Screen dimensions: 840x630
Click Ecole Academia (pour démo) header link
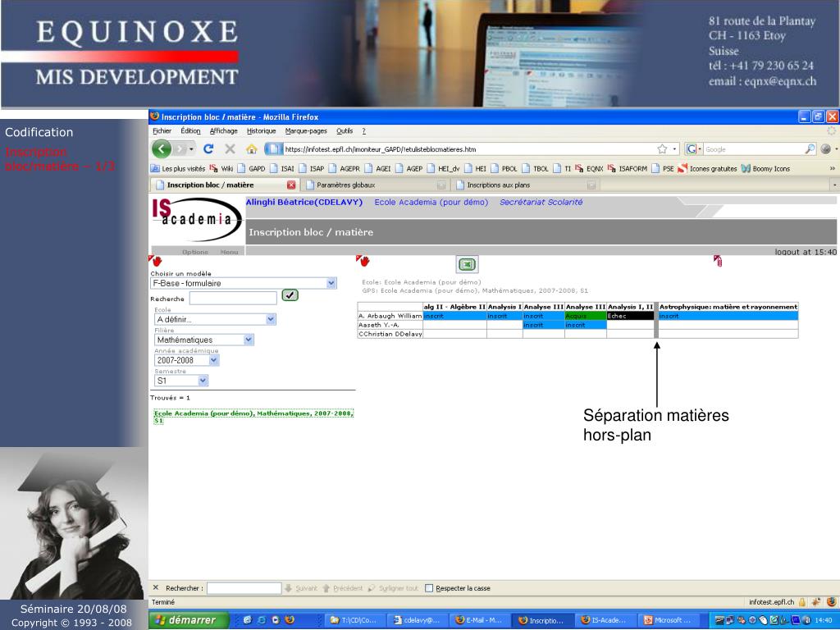point(431,202)
